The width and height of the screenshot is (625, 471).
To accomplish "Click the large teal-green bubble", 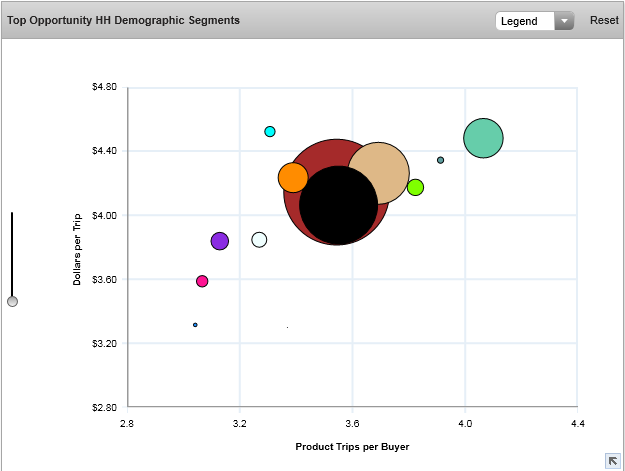I will pyautogui.click(x=483, y=138).
